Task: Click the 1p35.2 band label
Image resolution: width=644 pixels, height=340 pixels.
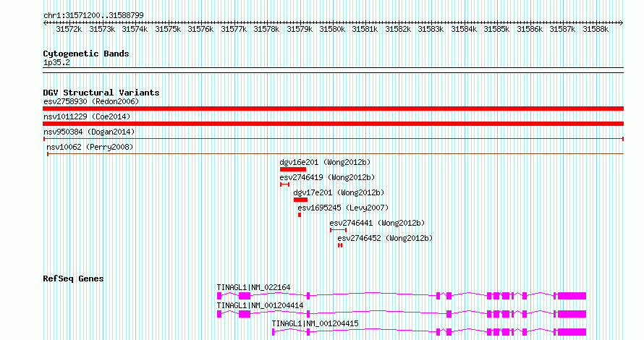Action: click(56, 63)
